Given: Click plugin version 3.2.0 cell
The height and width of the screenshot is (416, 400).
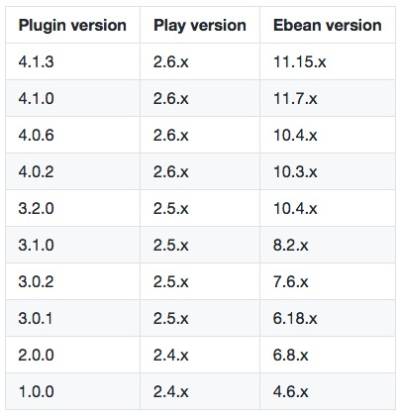Looking at the screenshot, I should point(73,208).
